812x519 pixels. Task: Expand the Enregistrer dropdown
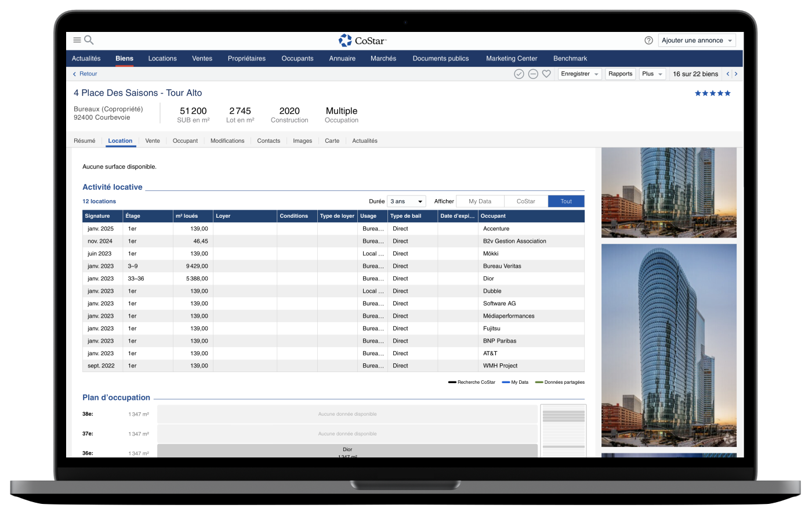point(579,74)
